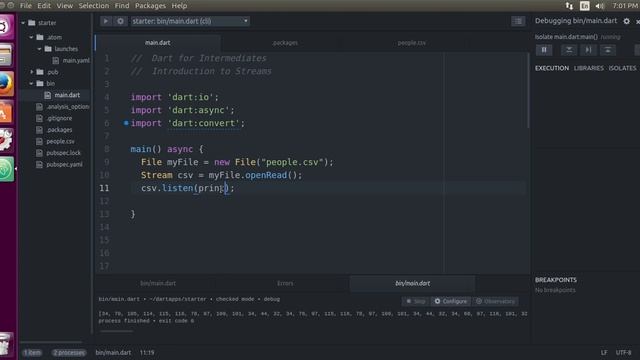This screenshot has height=360, width=640.
Task: Open the Selection menu
Action: [94, 6]
